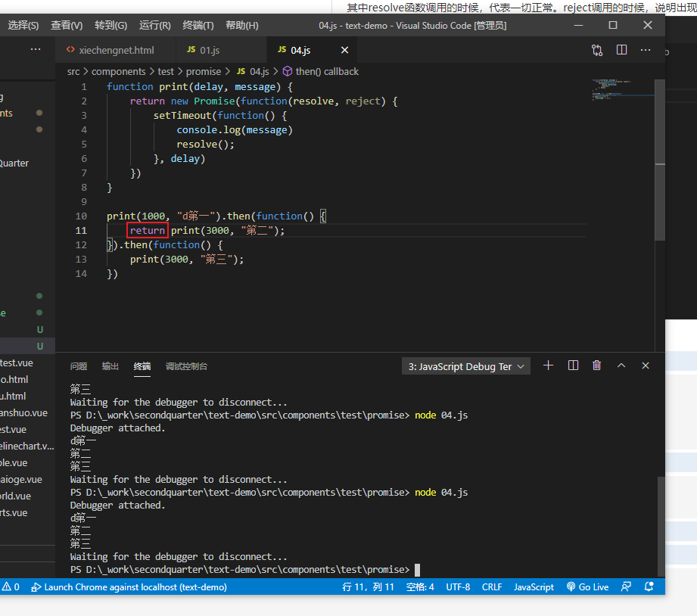The height and width of the screenshot is (616, 697).
Task: Create a new terminal with plus icon
Action: click(x=549, y=366)
